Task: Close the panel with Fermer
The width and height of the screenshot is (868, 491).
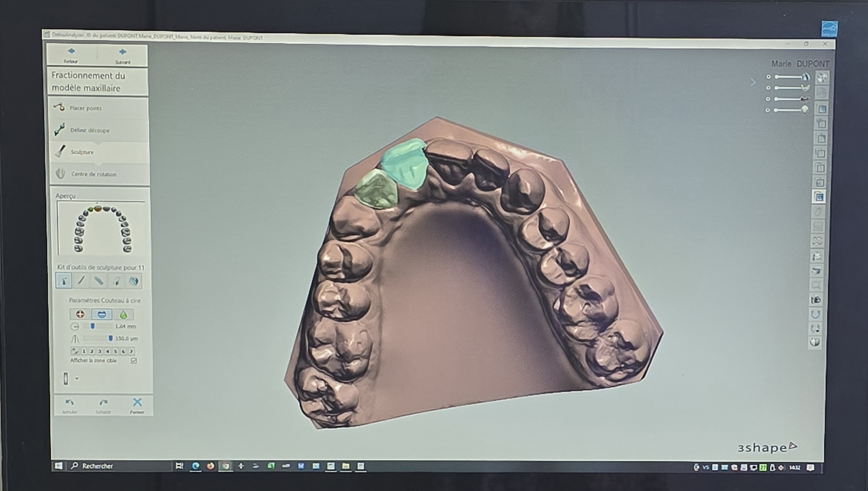Action: pyautogui.click(x=137, y=406)
